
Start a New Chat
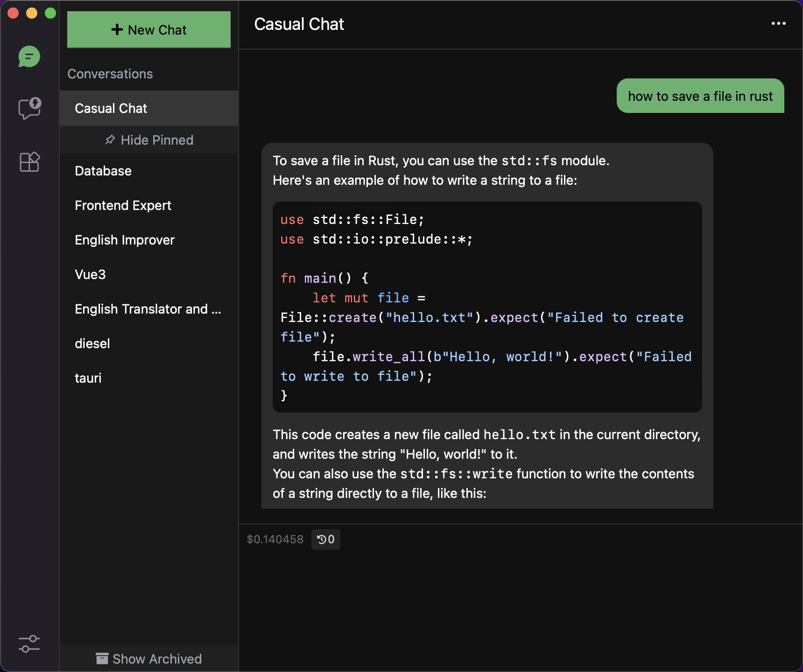coord(149,29)
